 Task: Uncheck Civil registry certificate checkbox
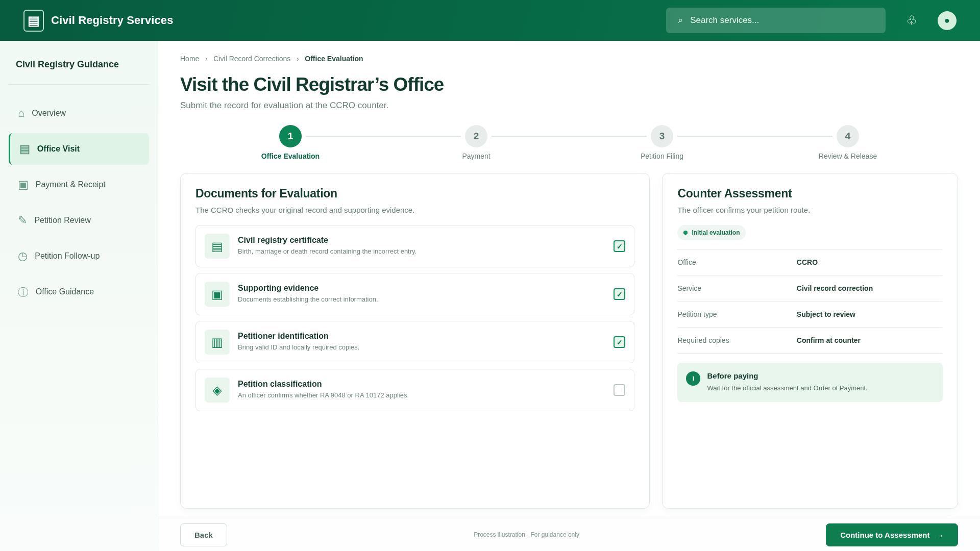pyautogui.click(x=619, y=246)
